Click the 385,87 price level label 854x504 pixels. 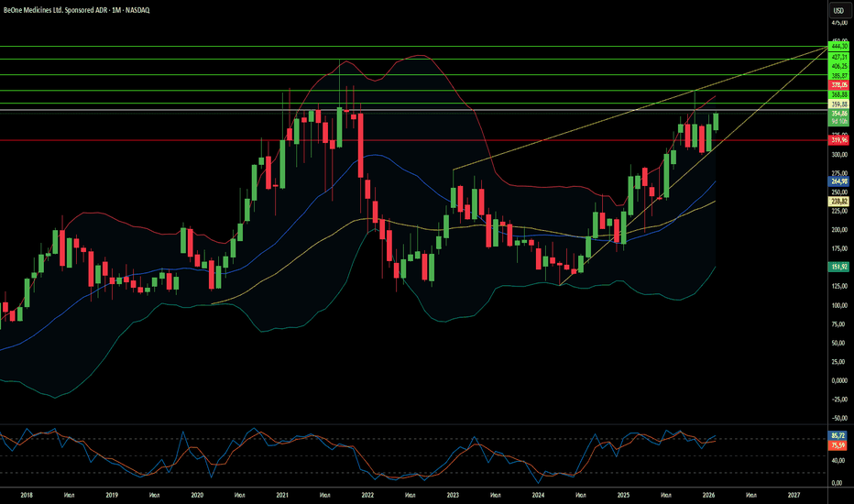838,74
